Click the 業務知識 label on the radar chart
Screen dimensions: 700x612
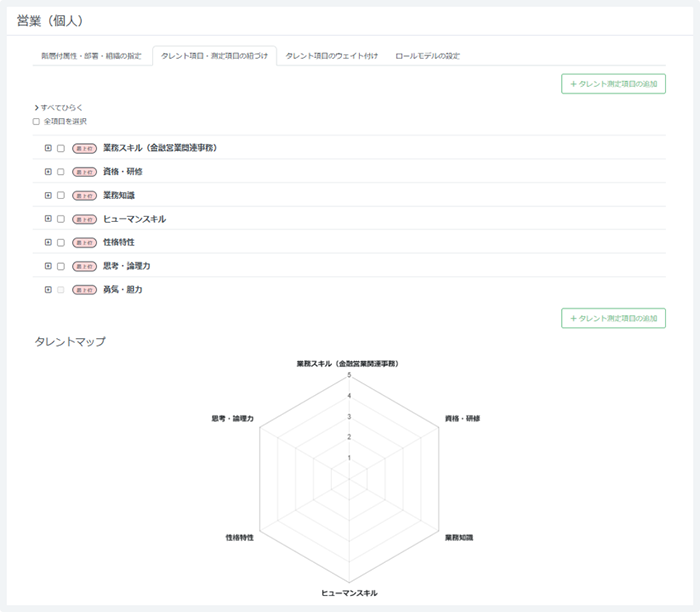pos(458,537)
